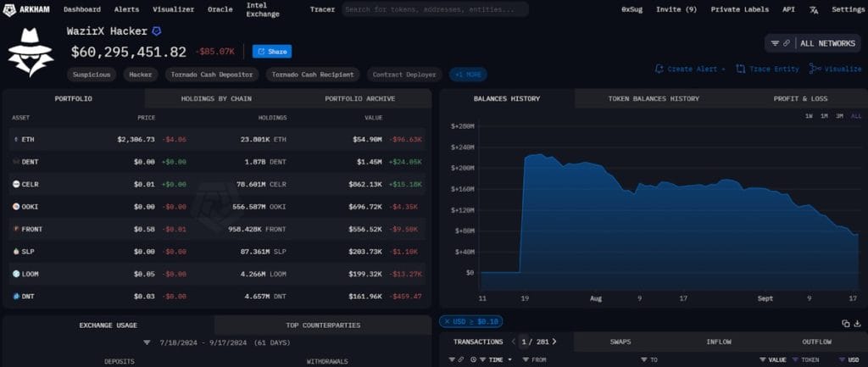Expand the +1 MORE tags
Viewport: 868px width, 367px height.
(x=468, y=75)
